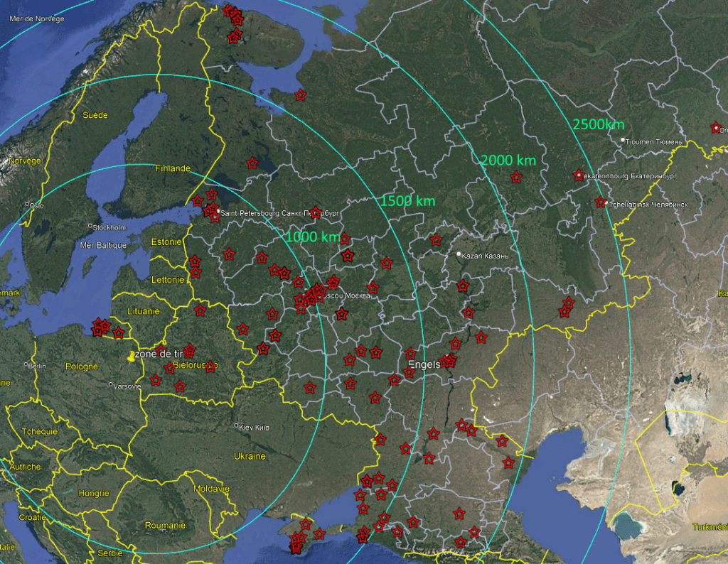Screen dimensions: 728x564
Task: Click the Ukraine country label
Action: 250,455
